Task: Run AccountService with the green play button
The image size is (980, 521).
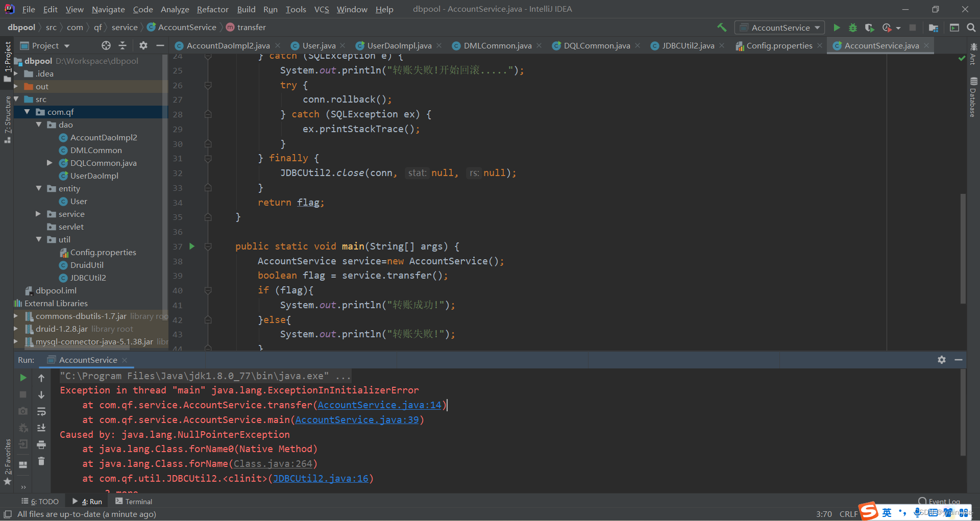Action: (x=837, y=28)
